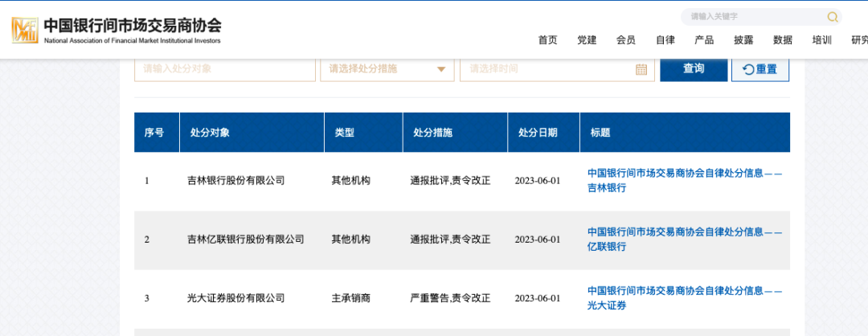
Task: Open the 培训 menu item
Action: tap(821, 40)
